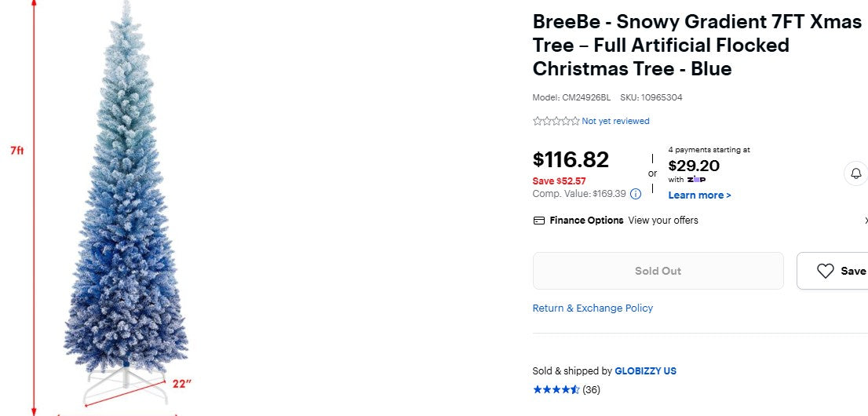Visit the GLOBIZZY US seller page
868x416 pixels.
pyautogui.click(x=645, y=371)
